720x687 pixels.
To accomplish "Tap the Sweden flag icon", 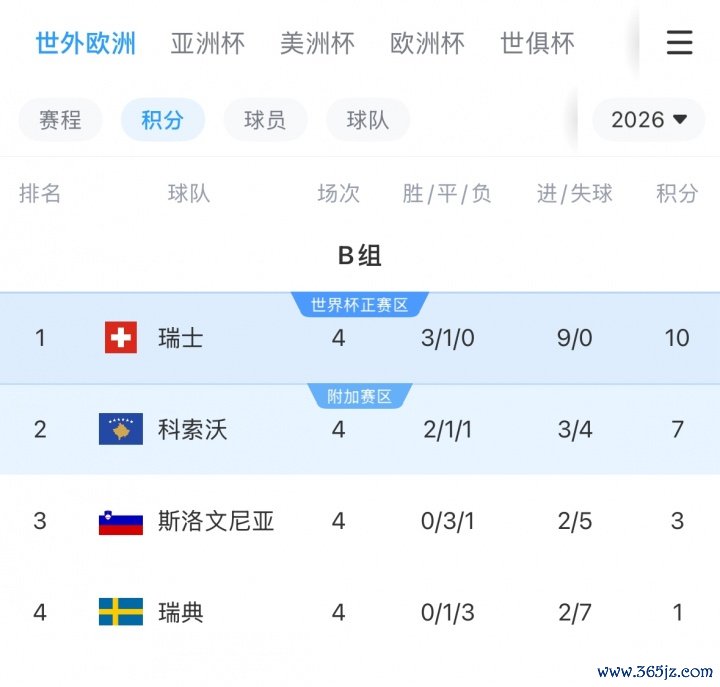I will tap(121, 612).
